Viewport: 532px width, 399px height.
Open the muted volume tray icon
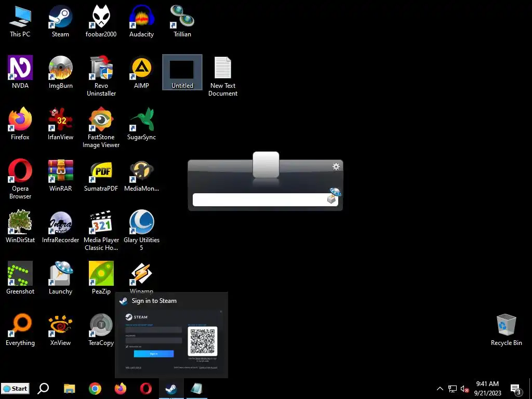(x=464, y=389)
